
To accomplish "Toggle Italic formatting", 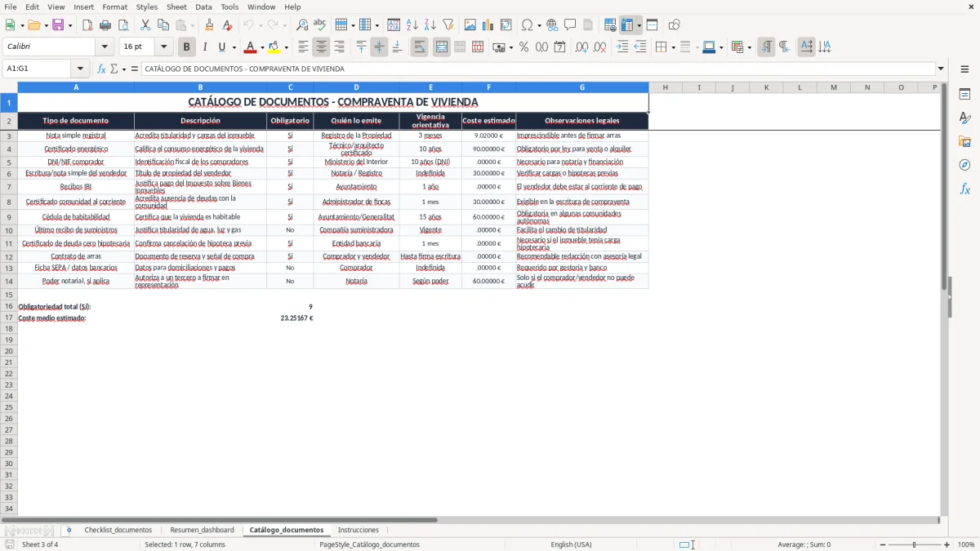I will [x=205, y=47].
